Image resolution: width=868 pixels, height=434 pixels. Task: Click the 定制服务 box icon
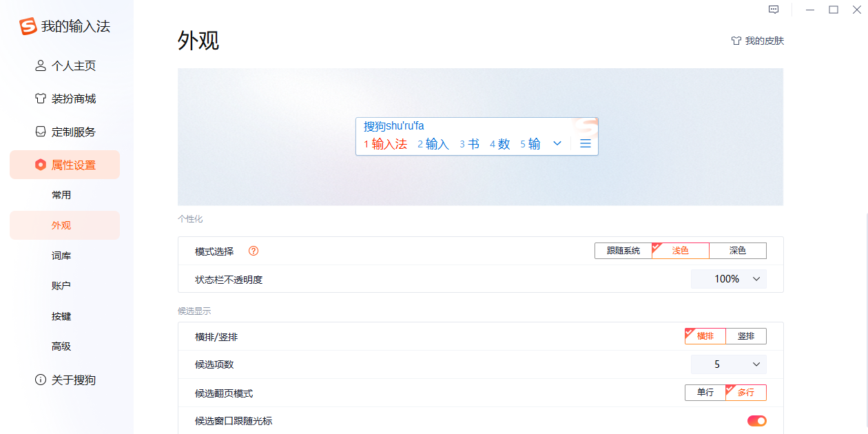click(x=41, y=132)
